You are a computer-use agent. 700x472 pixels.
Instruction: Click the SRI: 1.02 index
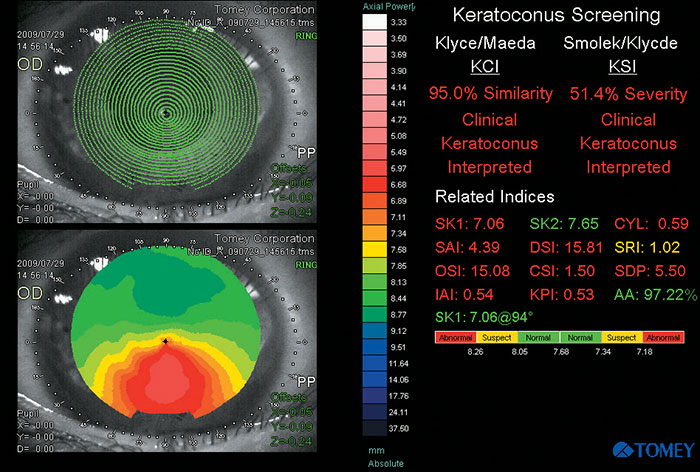(x=647, y=247)
